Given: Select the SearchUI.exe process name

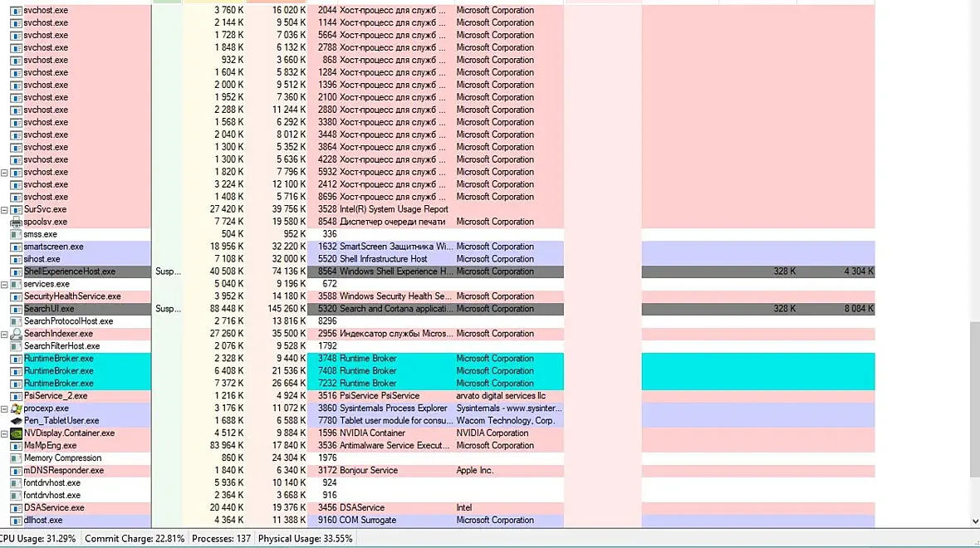Looking at the screenshot, I should 49,309.
